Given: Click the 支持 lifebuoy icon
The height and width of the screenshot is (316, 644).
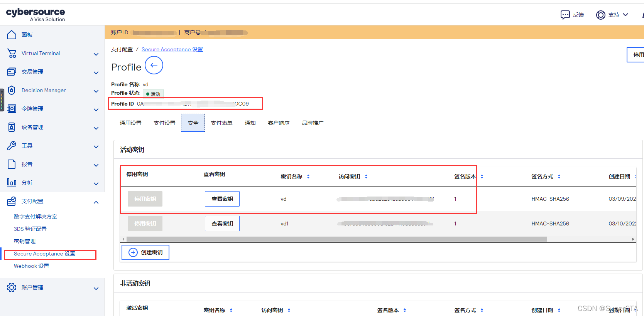Looking at the screenshot, I should (x=600, y=15).
